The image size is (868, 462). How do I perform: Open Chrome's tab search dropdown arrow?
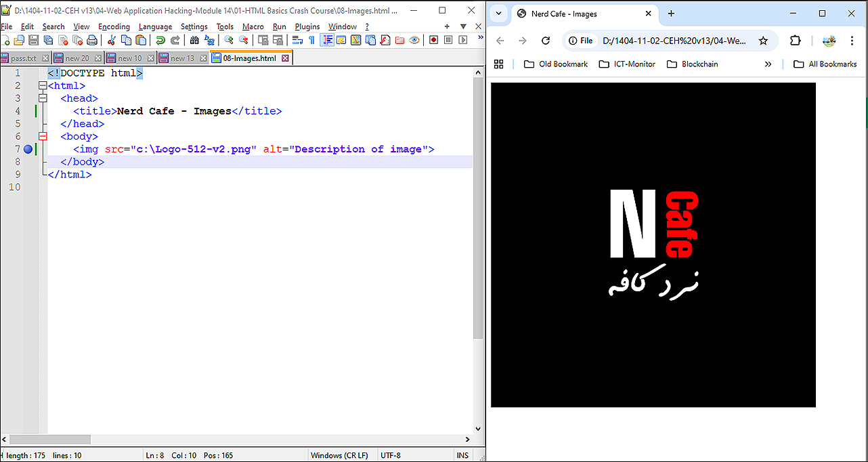(x=499, y=14)
